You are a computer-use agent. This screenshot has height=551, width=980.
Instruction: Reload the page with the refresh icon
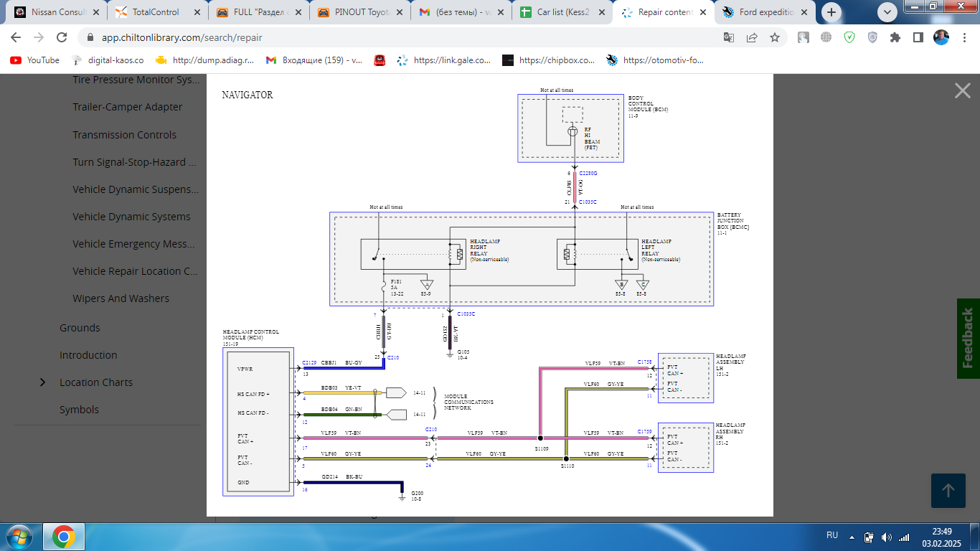(62, 38)
